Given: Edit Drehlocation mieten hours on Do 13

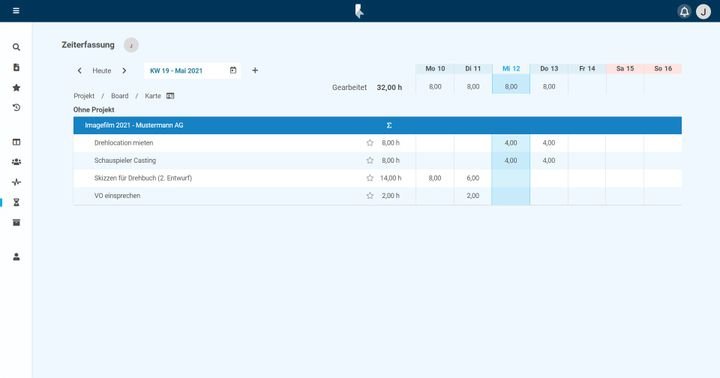Looking at the screenshot, I should point(549,143).
